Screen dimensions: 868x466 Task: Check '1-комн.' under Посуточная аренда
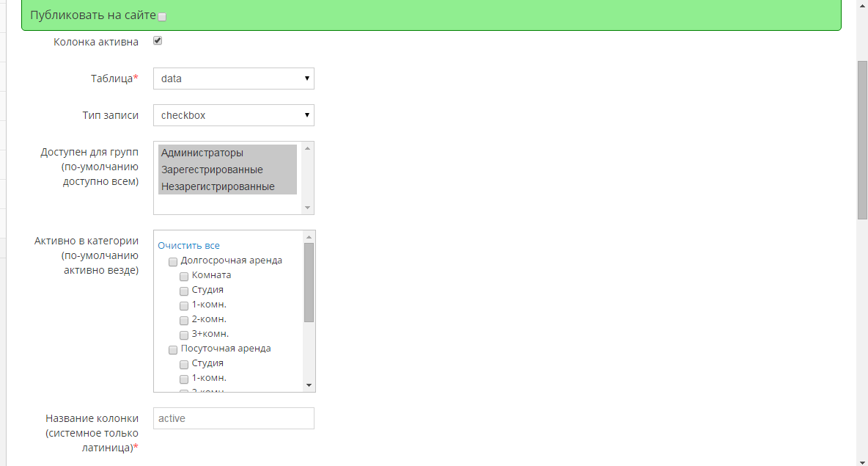click(x=184, y=379)
